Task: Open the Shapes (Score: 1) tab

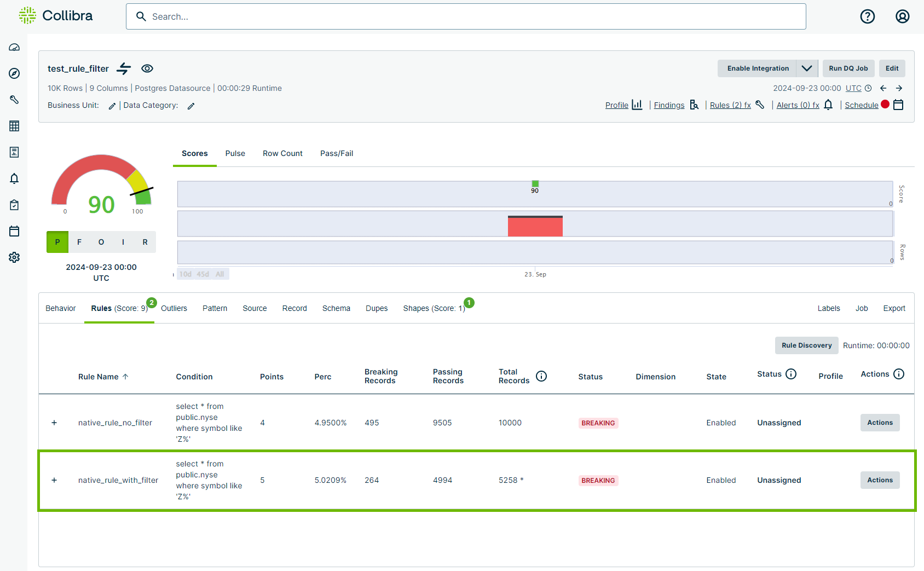Action: 434,308
